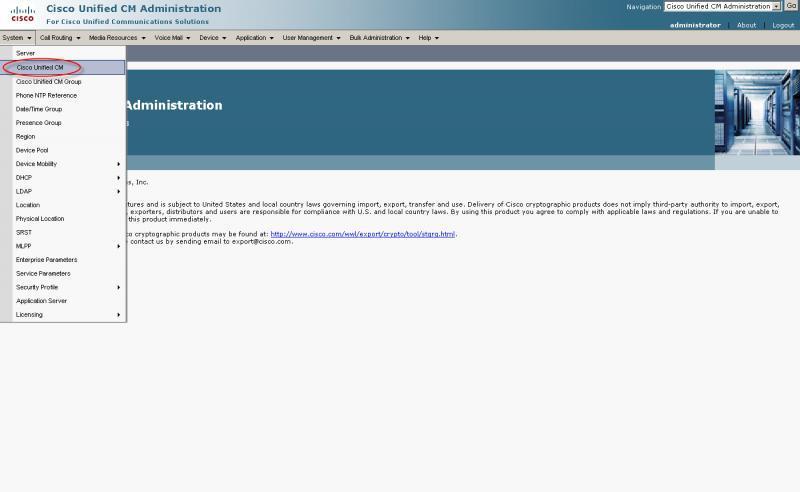Expand Licensing submenu
Viewport: 800px width, 492px height.
point(63,315)
